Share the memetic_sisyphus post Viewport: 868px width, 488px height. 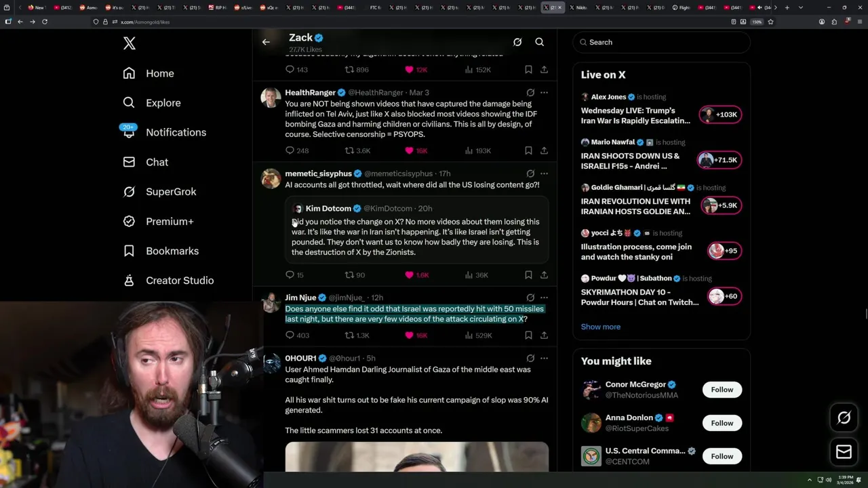click(x=544, y=275)
